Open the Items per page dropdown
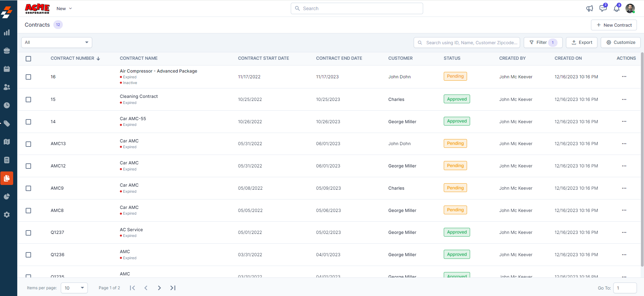Viewport: 644px width, 296px height. coord(74,288)
